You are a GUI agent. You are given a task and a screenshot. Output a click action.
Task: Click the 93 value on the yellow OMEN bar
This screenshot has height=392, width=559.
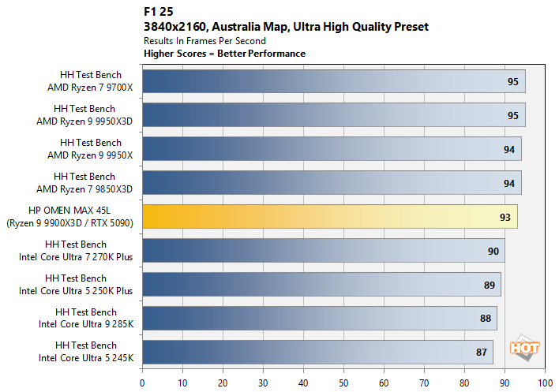(505, 217)
